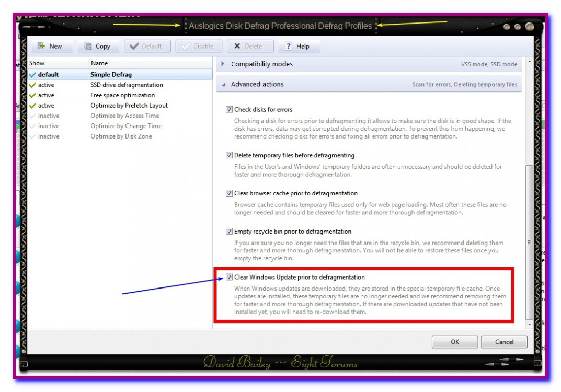Viewport: 561px width, 392px height.
Task: Click 'VSS mode, SSD mode' summary text
Action: [489, 64]
